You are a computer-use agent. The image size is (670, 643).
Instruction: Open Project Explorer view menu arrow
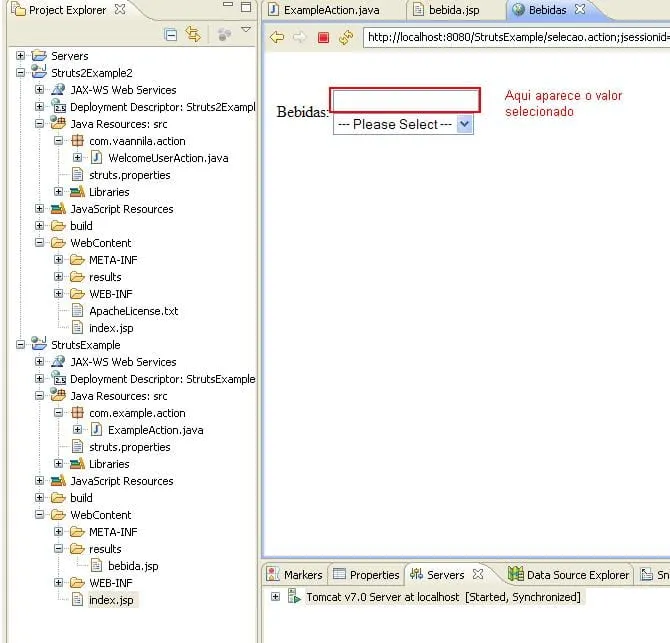point(246,30)
